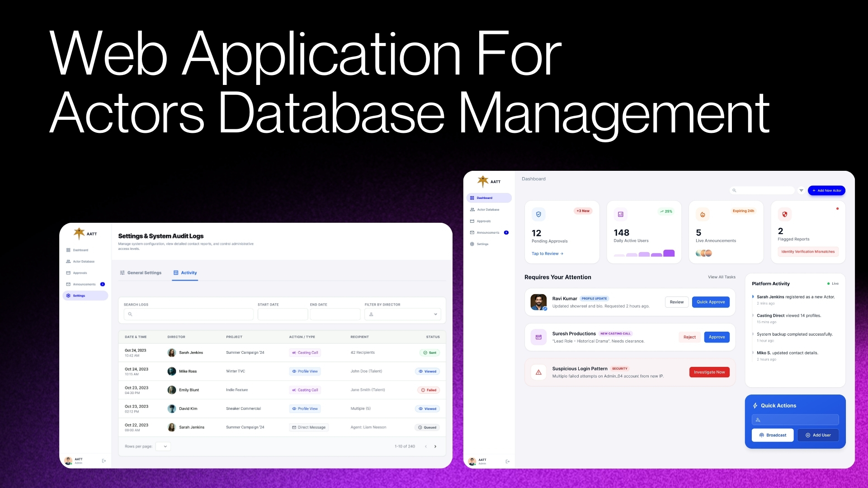Click the Search Logs input field
The image size is (868, 488).
pos(189,314)
